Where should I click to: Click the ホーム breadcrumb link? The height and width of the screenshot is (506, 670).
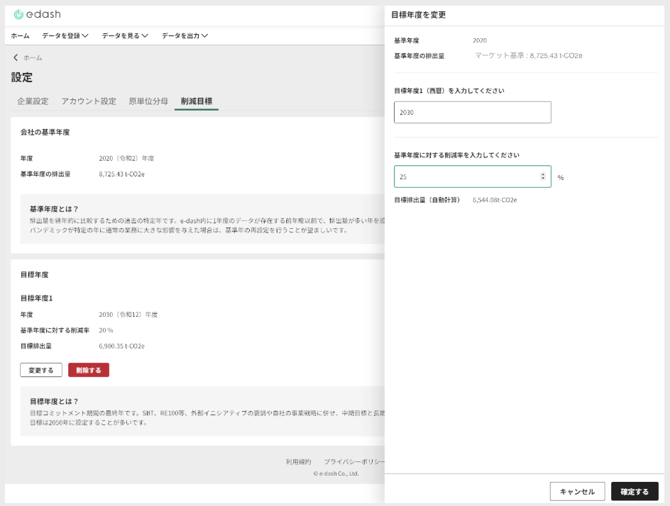coord(33,58)
